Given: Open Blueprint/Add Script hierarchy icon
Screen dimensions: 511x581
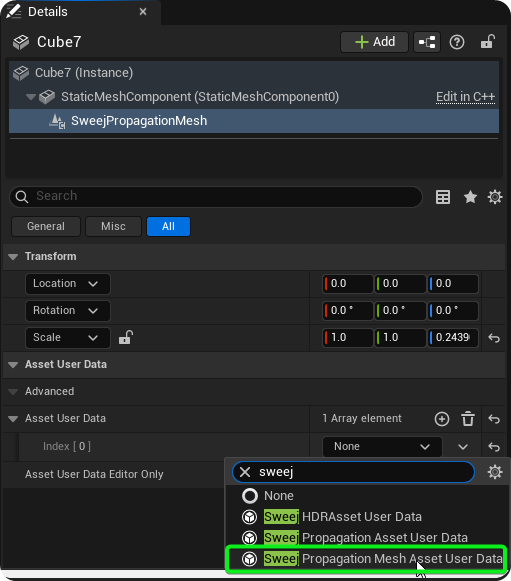Looking at the screenshot, I should tap(427, 42).
